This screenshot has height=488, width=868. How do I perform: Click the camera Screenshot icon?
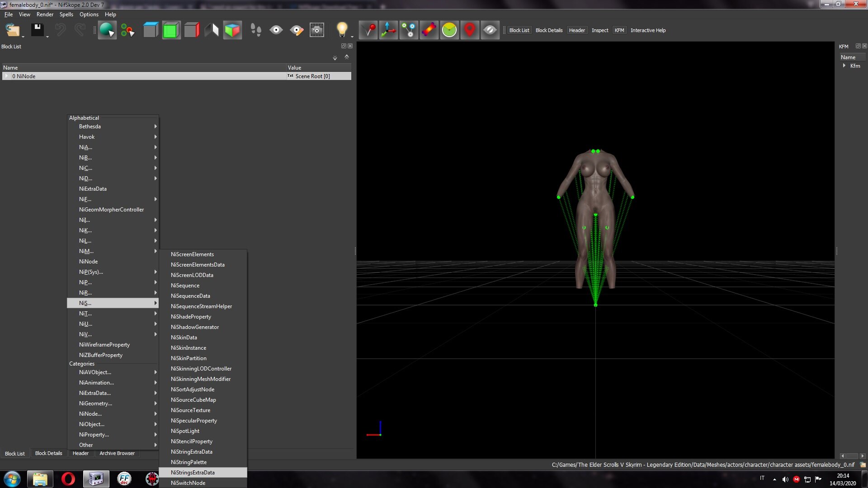(317, 30)
